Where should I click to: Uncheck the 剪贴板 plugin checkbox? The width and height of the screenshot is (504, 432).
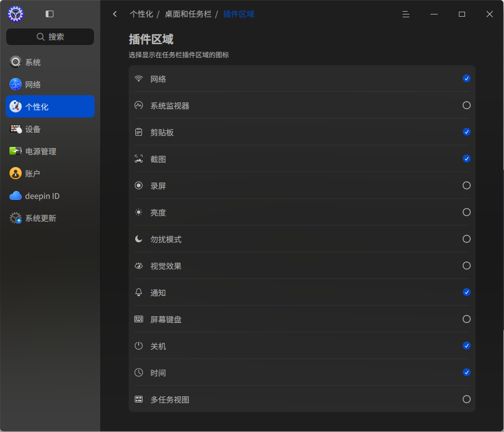[x=466, y=132]
